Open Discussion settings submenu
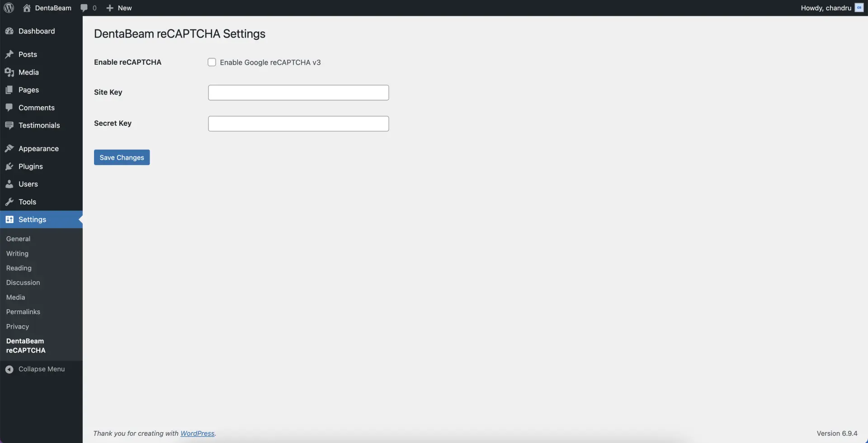 click(23, 282)
